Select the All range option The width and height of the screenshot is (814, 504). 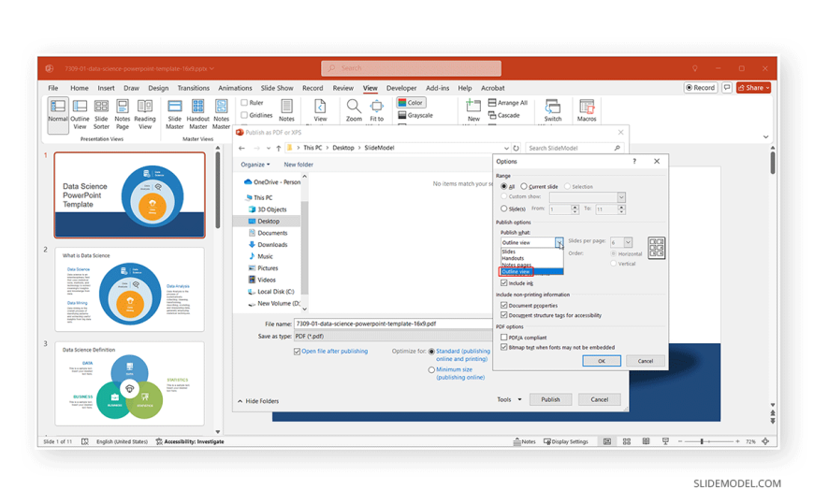(x=503, y=186)
